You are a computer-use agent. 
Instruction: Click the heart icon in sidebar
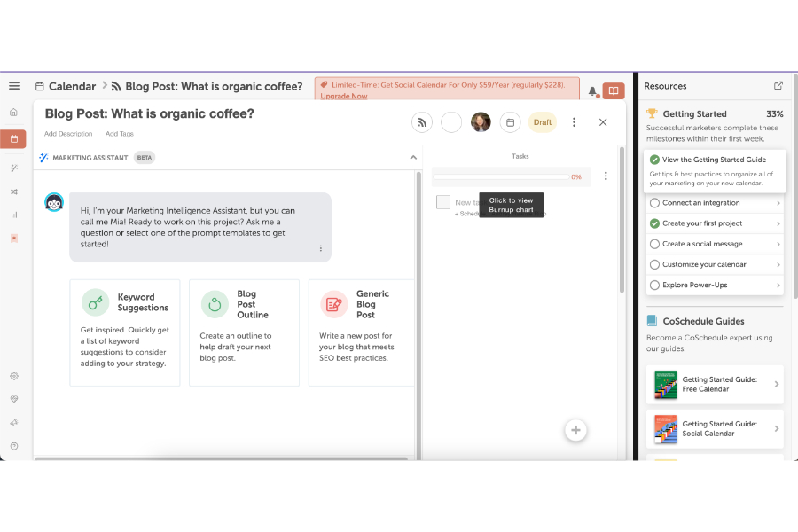pos(13,399)
